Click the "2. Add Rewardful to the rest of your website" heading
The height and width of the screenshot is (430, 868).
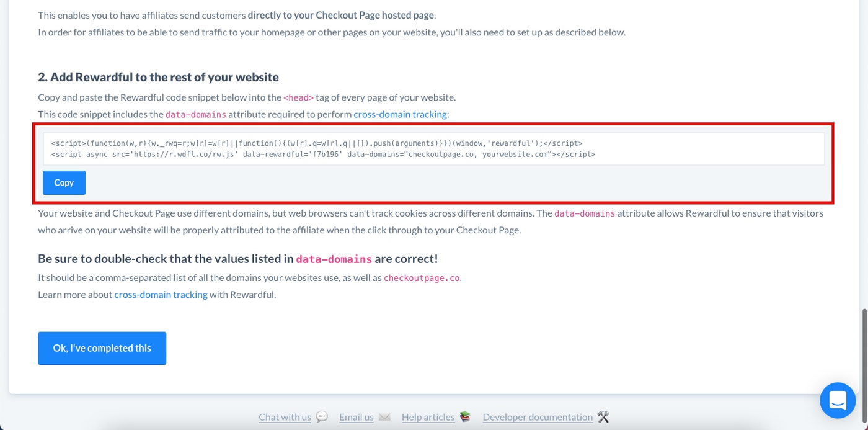click(158, 77)
